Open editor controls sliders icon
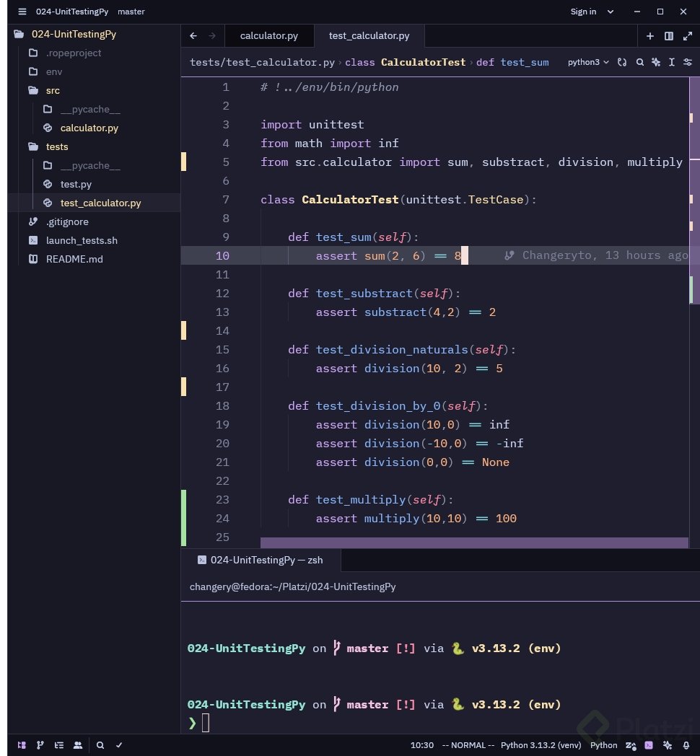Viewport: 700px width, 756px height. tap(688, 62)
